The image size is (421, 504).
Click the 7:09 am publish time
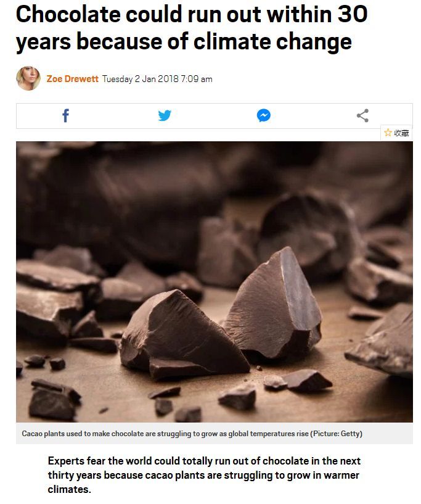tap(197, 79)
